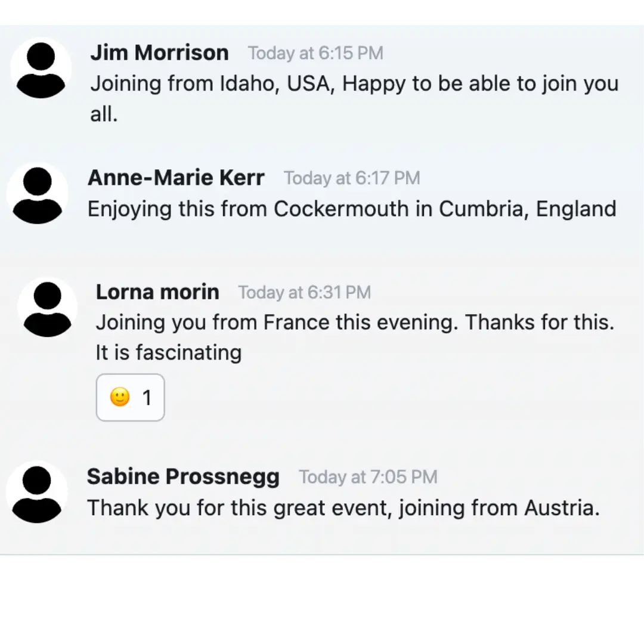Select the Joining you from France message
The width and height of the screenshot is (644, 644).
pyautogui.click(x=355, y=337)
